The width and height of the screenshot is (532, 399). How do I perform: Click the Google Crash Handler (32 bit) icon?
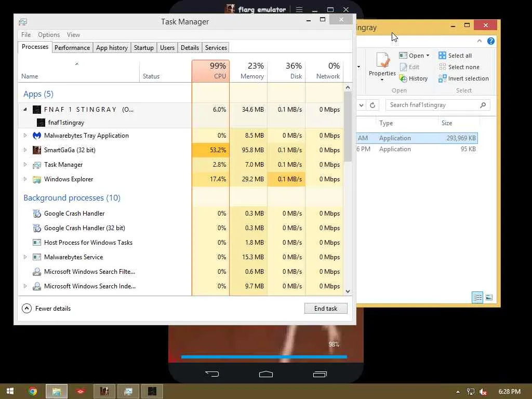click(37, 228)
